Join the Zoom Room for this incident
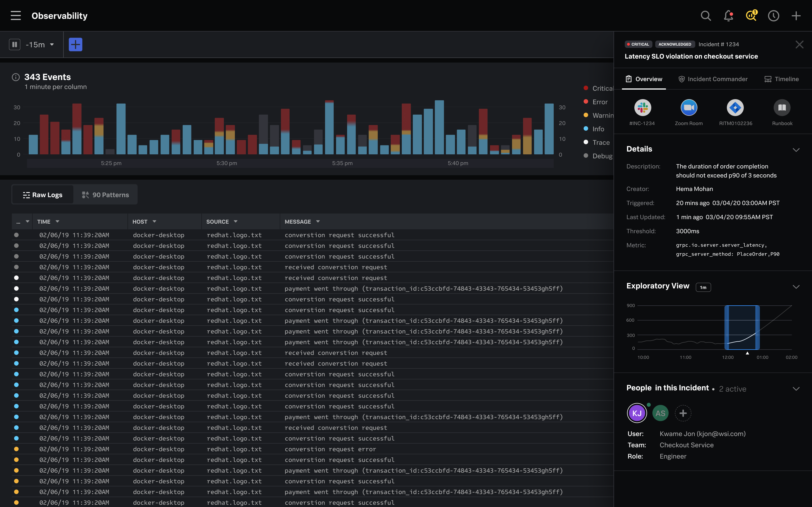The height and width of the screenshot is (507, 812). [689, 108]
